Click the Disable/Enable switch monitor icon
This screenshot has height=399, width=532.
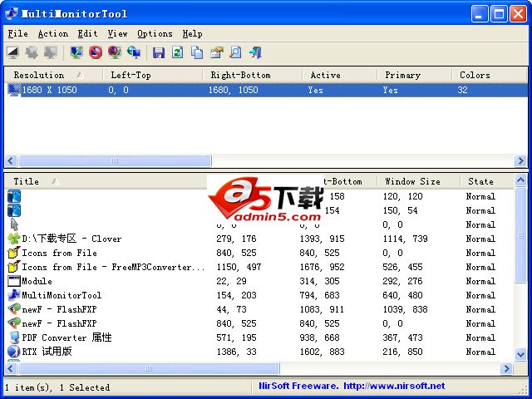point(115,52)
